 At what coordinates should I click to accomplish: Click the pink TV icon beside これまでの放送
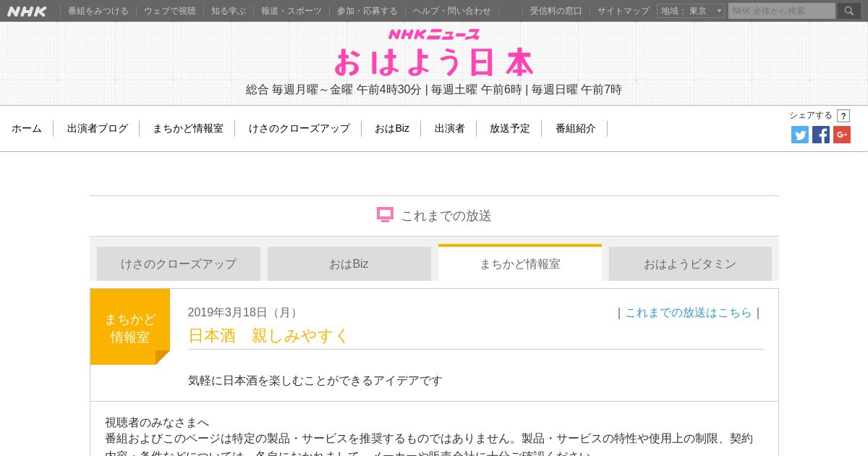[x=385, y=215]
